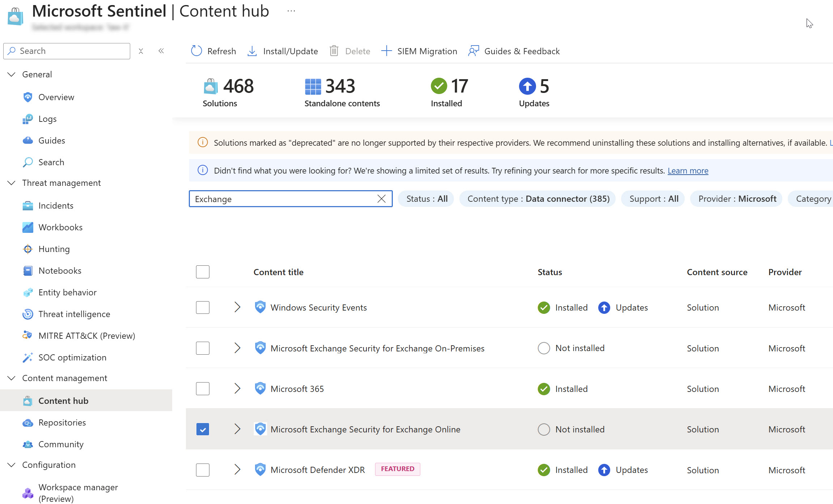This screenshot has width=833, height=504.
Task: Click the Overview shield icon in sidebar
Action: [x=28, y=97]
